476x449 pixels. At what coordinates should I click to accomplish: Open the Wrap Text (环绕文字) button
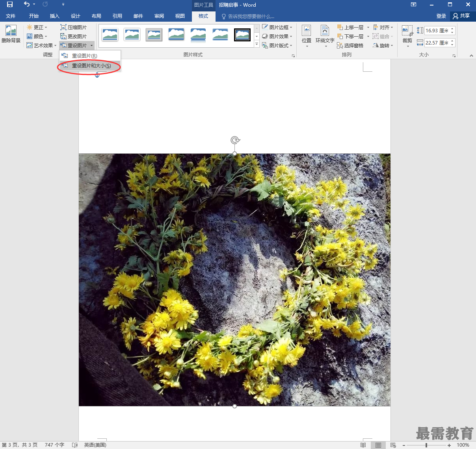[325, 36]
